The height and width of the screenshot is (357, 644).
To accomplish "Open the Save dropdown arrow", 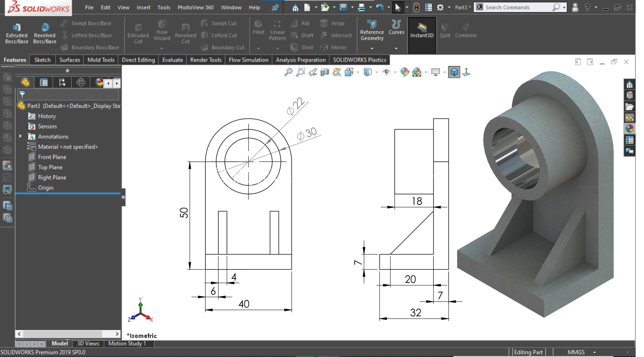I will pyautogui.click(x=352, y=7).
